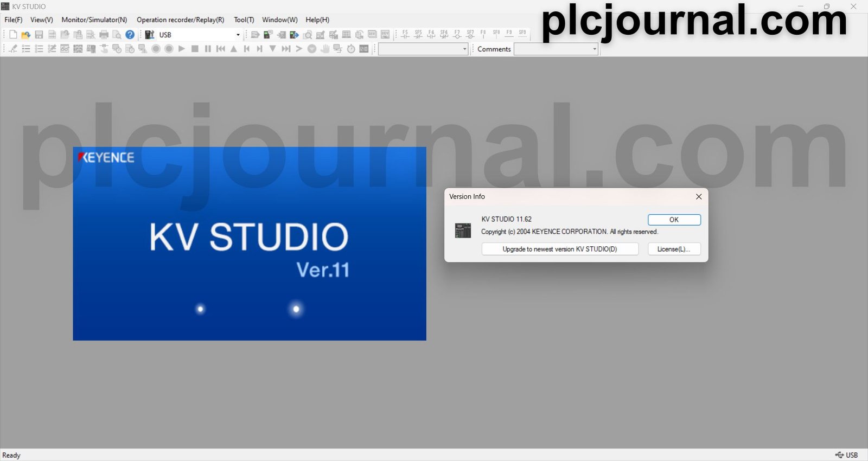Click the Save floppy disk icon

(x=39, y=35)
